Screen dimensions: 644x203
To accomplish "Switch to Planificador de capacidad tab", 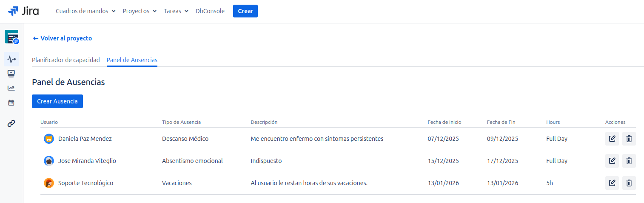I will pyautogui.click(x=66, y=60).
